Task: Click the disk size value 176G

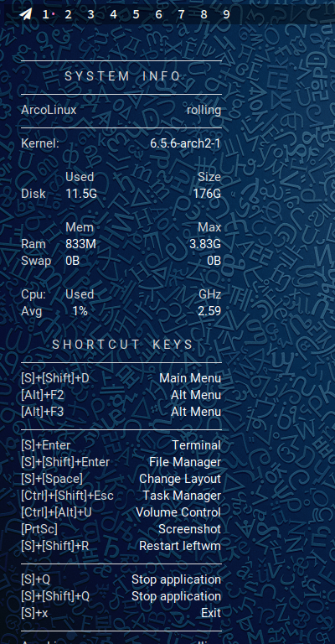Action: click(x=207, y=194)
